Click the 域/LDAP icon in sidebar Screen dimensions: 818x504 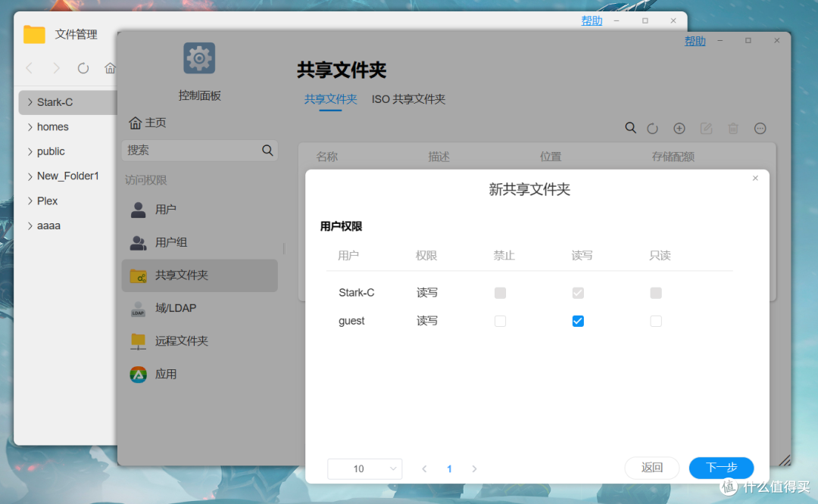click(x=139, y=309)
